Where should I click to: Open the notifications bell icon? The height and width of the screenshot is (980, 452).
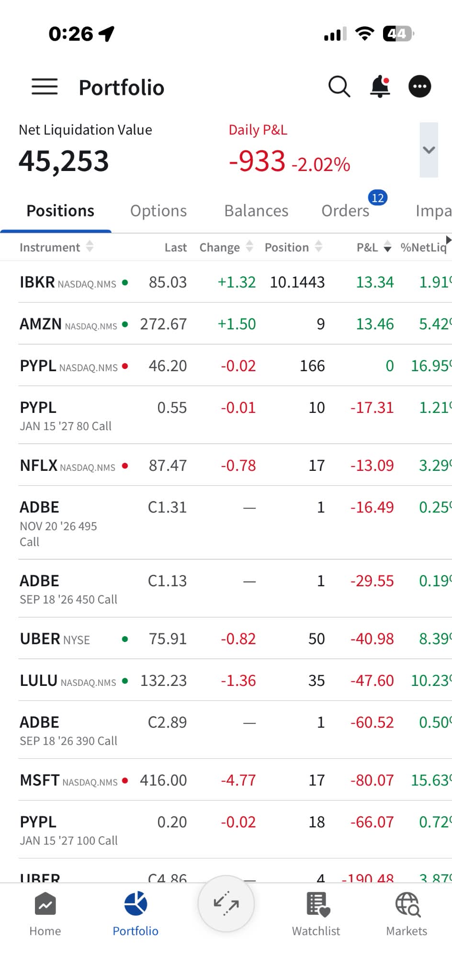(x=380, y=87)
